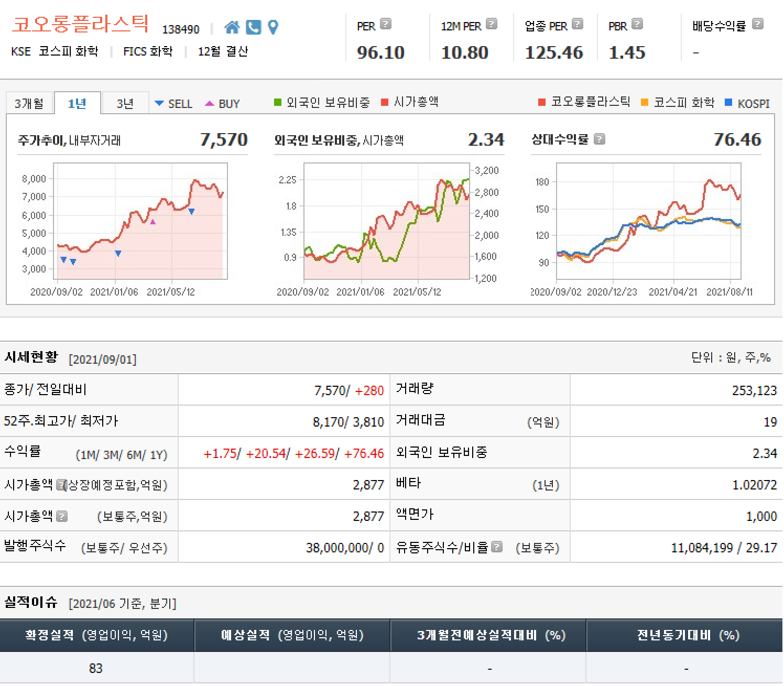Click the 주가추이 price chart
784x686 pixels.
[140, 221]
